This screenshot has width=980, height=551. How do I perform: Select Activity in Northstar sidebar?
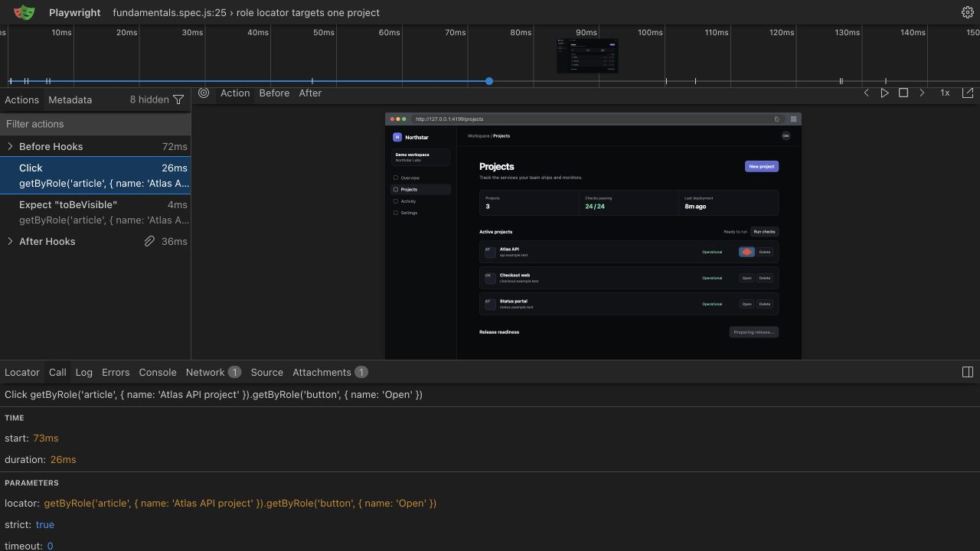click(x=420, y=201)
